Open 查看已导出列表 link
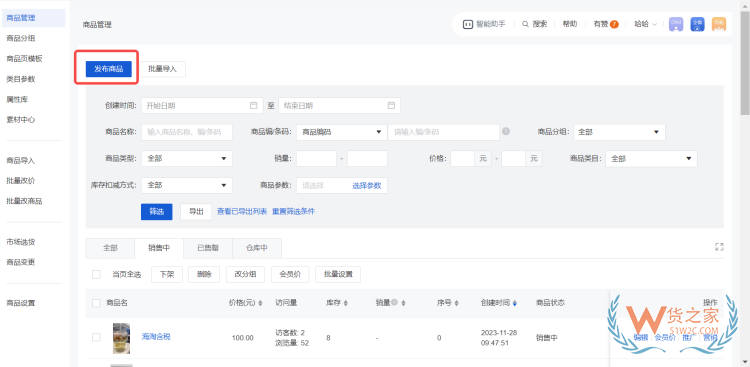This screenshot has height=367, width=750. (242, 211)
